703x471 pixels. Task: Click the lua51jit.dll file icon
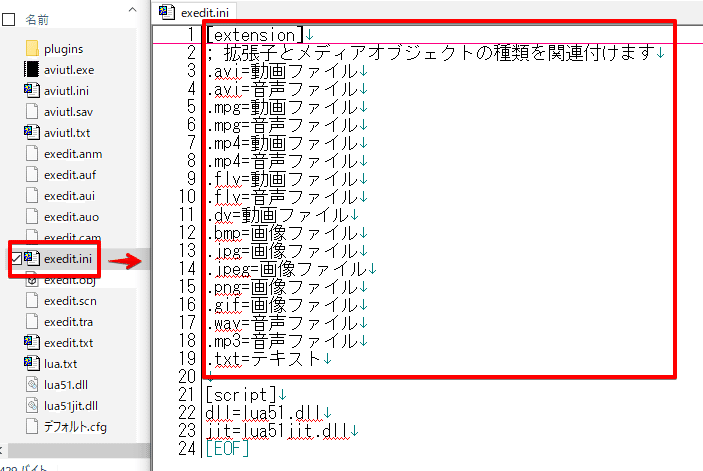32,406
